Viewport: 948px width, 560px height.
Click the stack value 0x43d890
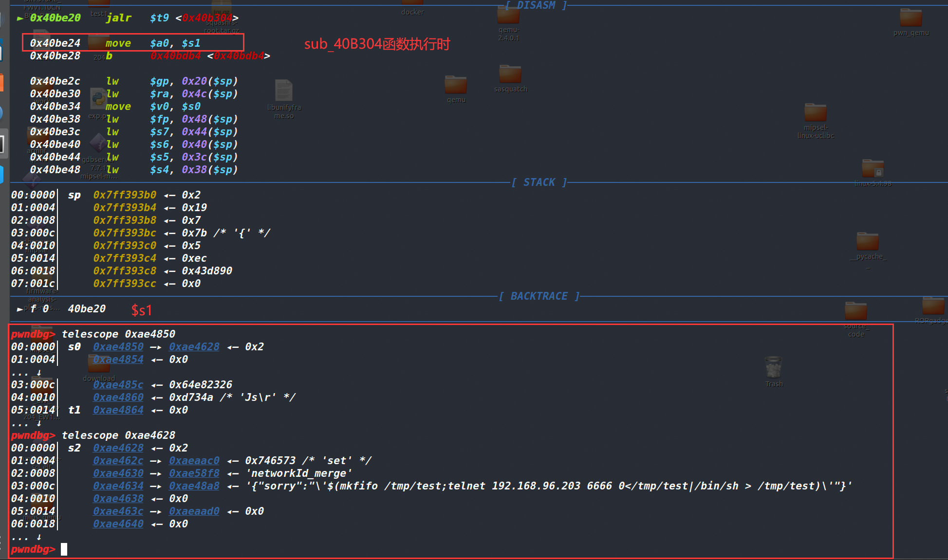[x=207, y=271]
